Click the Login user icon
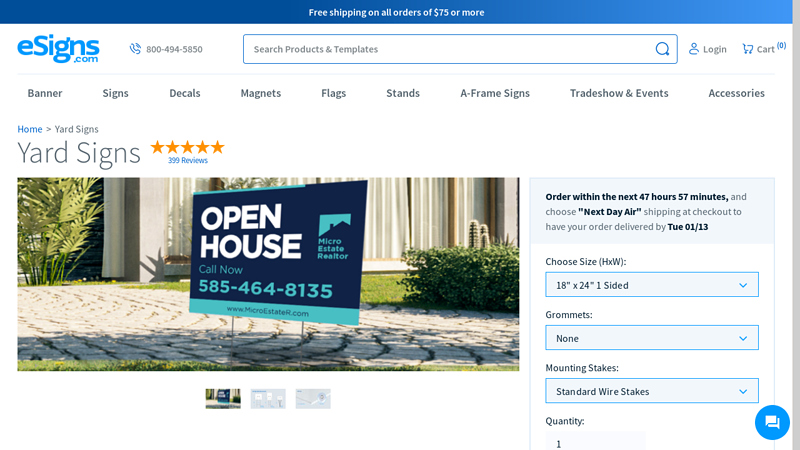 tap(694, 49)
